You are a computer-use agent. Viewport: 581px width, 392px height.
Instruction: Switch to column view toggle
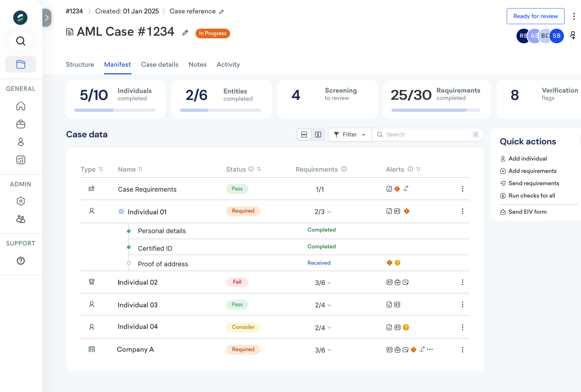[x=318, y=135]
